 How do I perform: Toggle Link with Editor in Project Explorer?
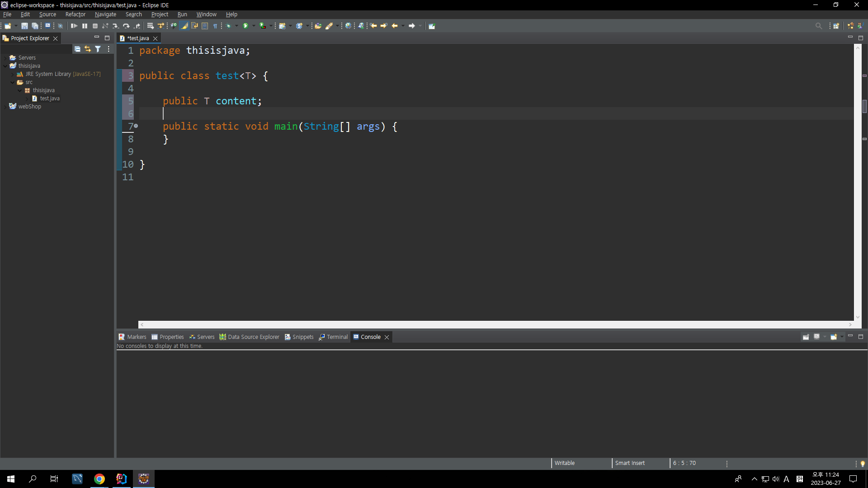tap(87, 49)
